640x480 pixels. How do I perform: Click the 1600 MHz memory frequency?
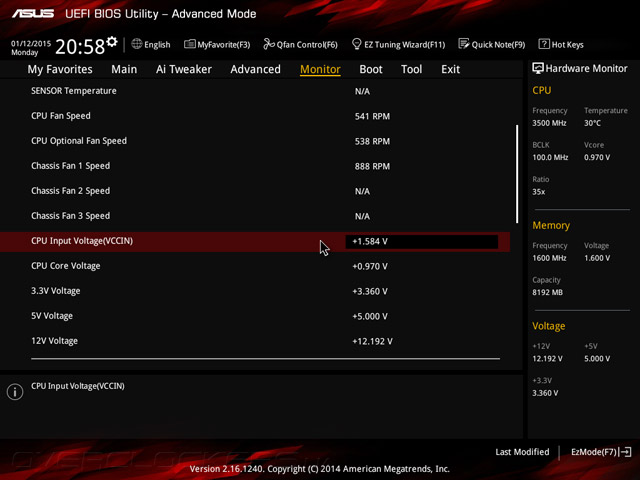point(549,258)
